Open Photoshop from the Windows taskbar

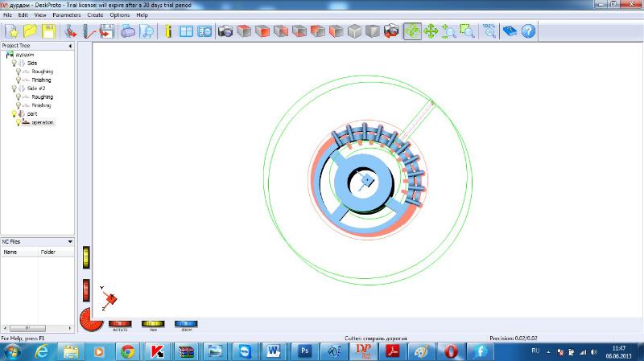(305, 351)
